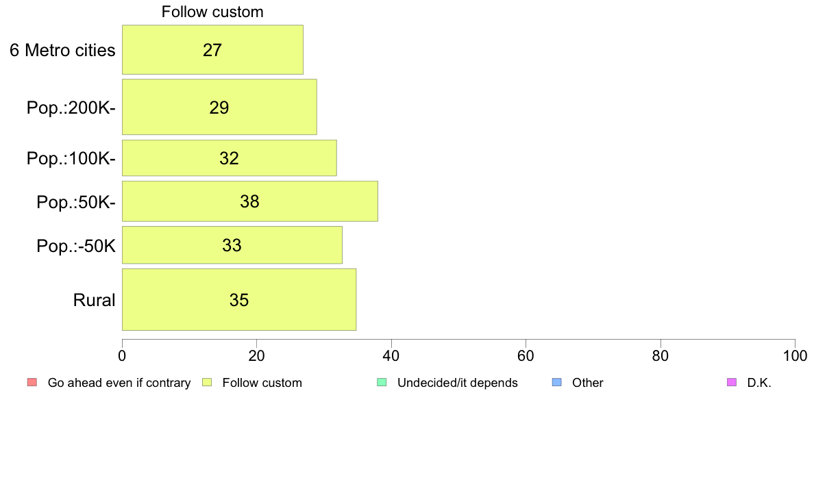Click the 'Follow custom' chart title
The width and height of the screenshot is (814, 504).
212,12
